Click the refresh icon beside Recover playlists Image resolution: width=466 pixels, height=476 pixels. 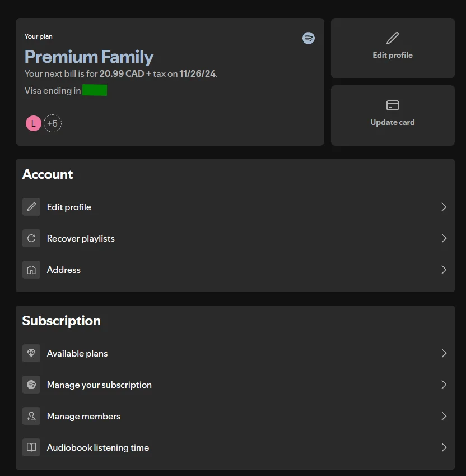(31, 238)
